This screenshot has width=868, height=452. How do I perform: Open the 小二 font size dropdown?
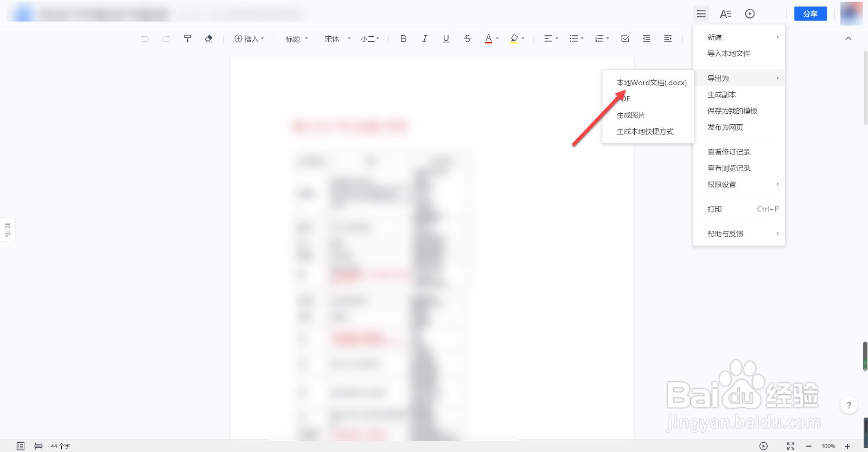tap(370, 38)
